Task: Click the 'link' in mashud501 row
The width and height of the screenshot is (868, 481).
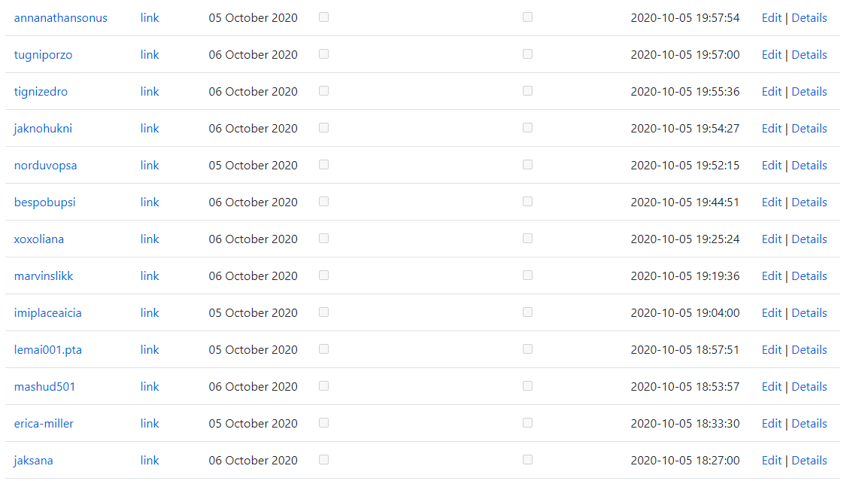Action: click(x=150, y=387)
